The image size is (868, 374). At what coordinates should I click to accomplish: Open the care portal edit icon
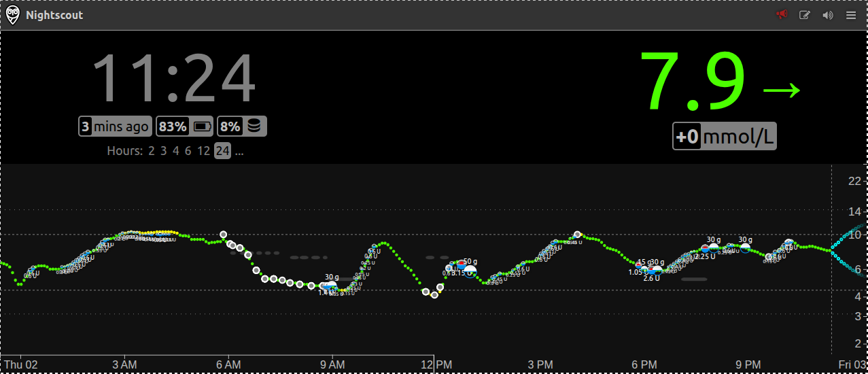(805, 15)
